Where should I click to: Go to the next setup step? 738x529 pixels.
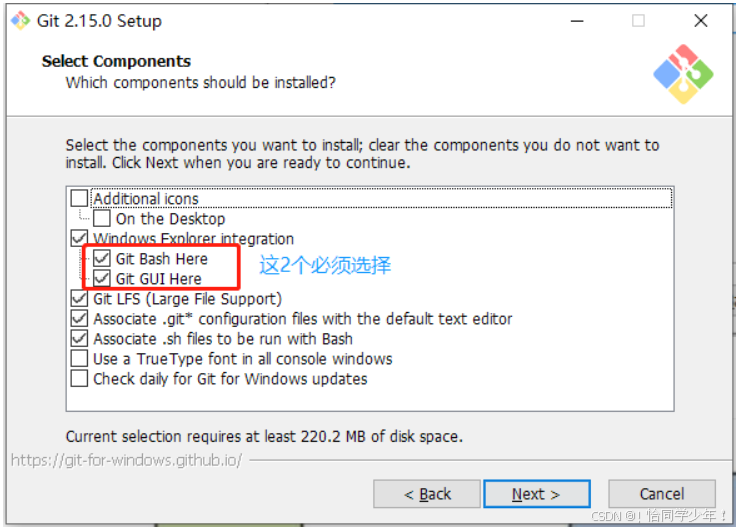537,494
